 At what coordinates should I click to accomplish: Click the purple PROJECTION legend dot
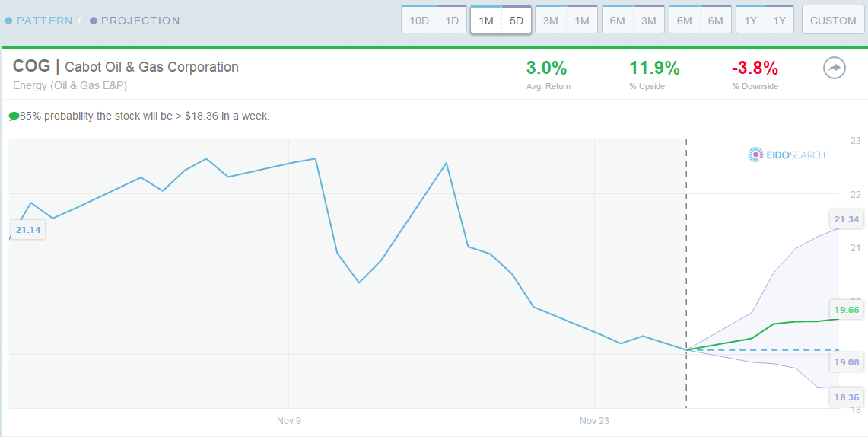(x=93, y=21)
